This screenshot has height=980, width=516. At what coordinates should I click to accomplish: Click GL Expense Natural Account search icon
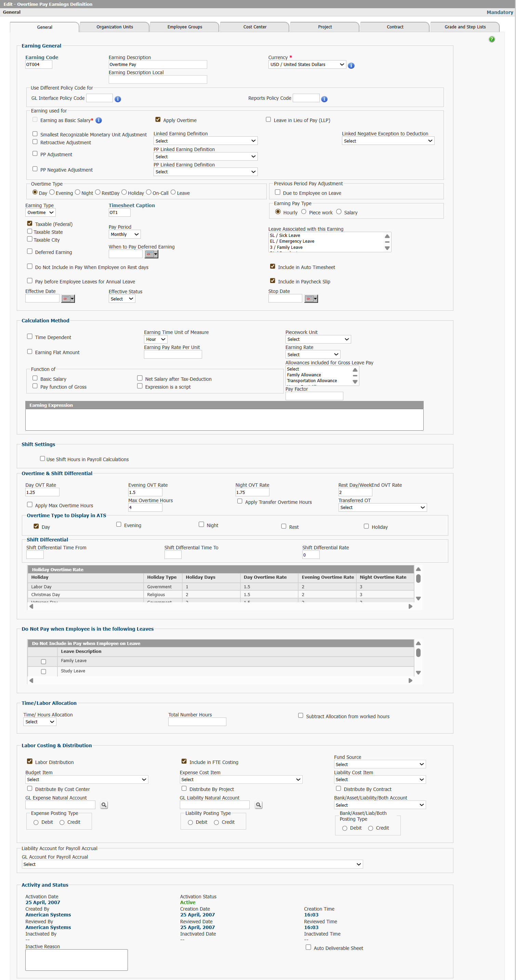coord(104,805)
